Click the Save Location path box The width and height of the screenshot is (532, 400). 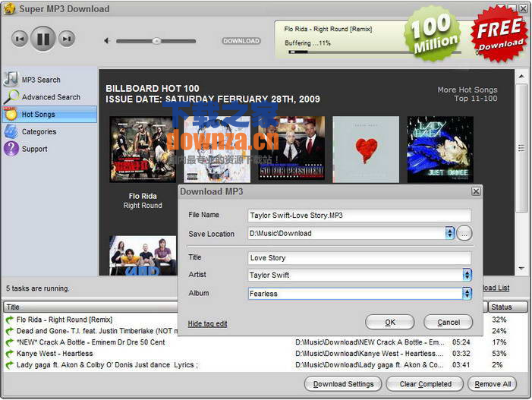pyautogui.click(x=346, y=234)
